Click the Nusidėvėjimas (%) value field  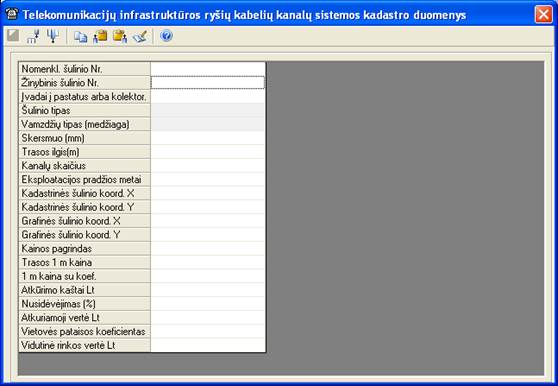pyautogui.click(x=207, y=304)
